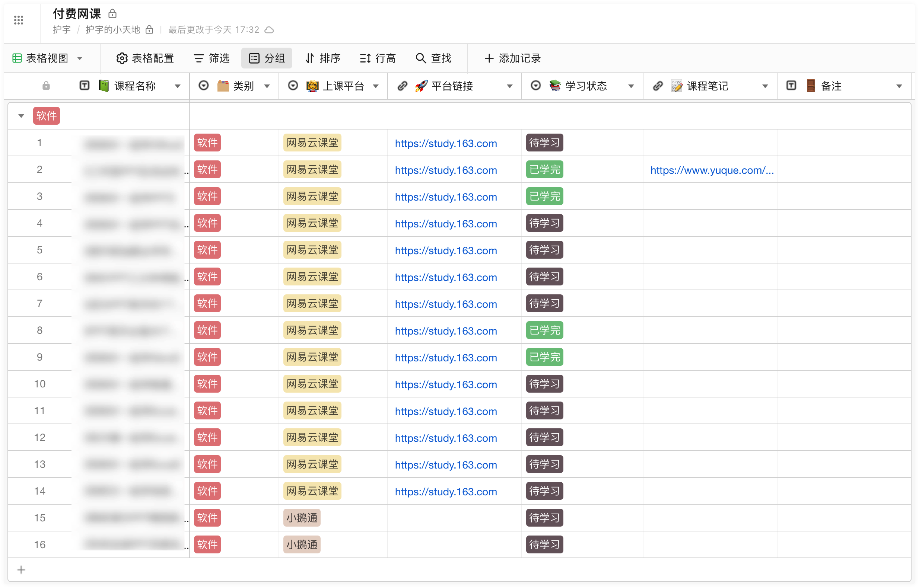Click the cloud sync status icon

(x=269, y=30)
